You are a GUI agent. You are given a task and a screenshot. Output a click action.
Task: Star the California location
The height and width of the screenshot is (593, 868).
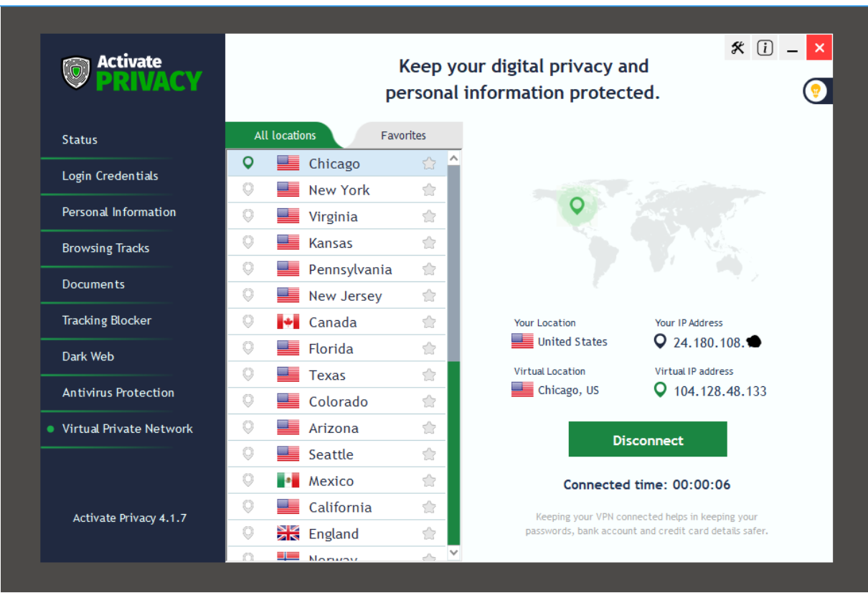429,508
